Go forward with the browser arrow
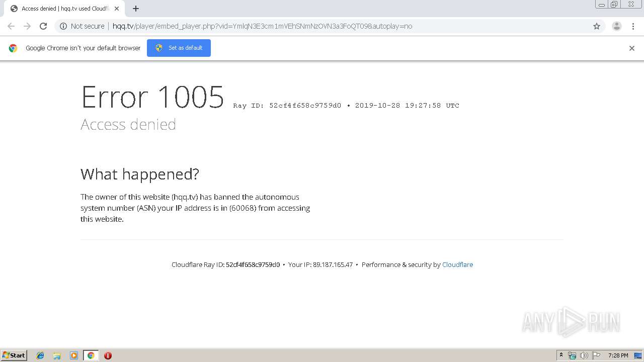644x362 pixels. (x=27, y=26)
